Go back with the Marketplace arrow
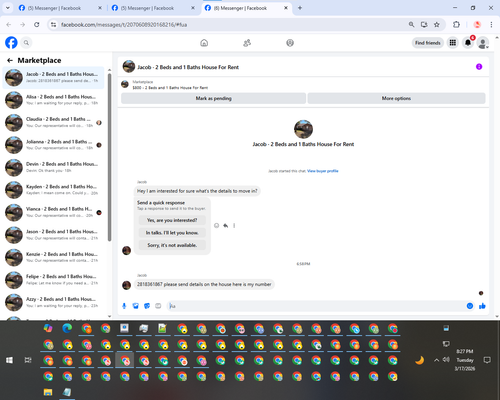This screenshot has height=400, width=500. 10,60
